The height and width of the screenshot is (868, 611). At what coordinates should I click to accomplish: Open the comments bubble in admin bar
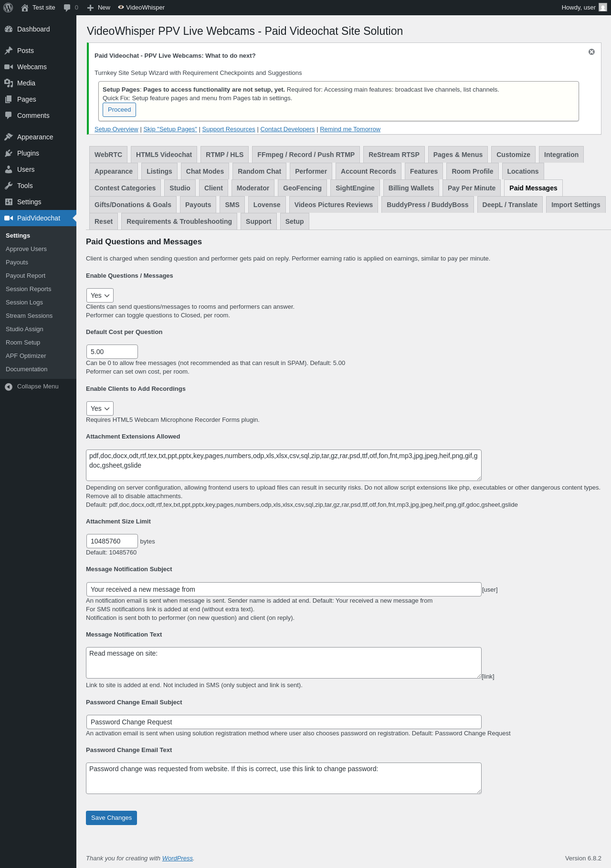[67, 8]
